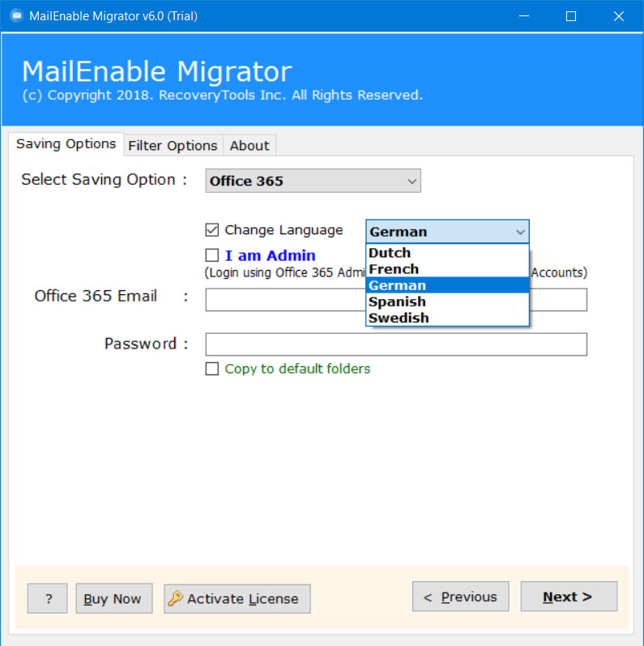Open the About tab
This screenshot has height=646, width=644.
pyautogui.click(x=249, y=145)
